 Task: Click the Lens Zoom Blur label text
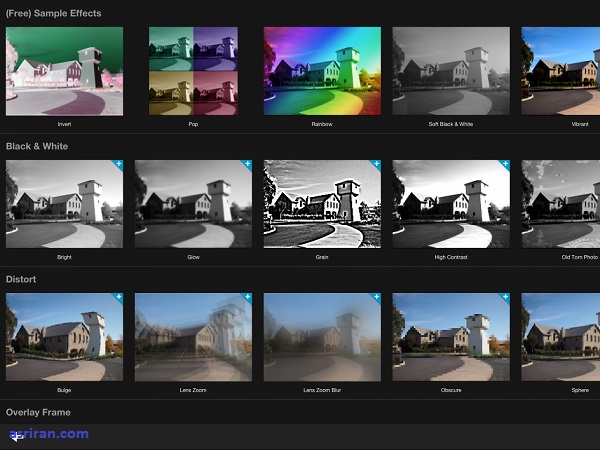click(322, 388)
